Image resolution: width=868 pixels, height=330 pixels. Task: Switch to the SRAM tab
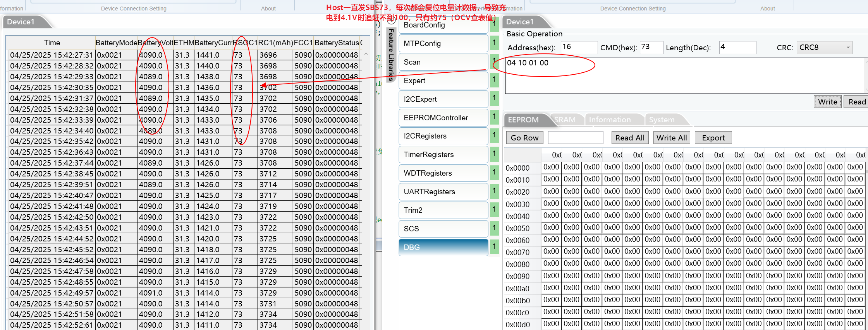point(565,120)
